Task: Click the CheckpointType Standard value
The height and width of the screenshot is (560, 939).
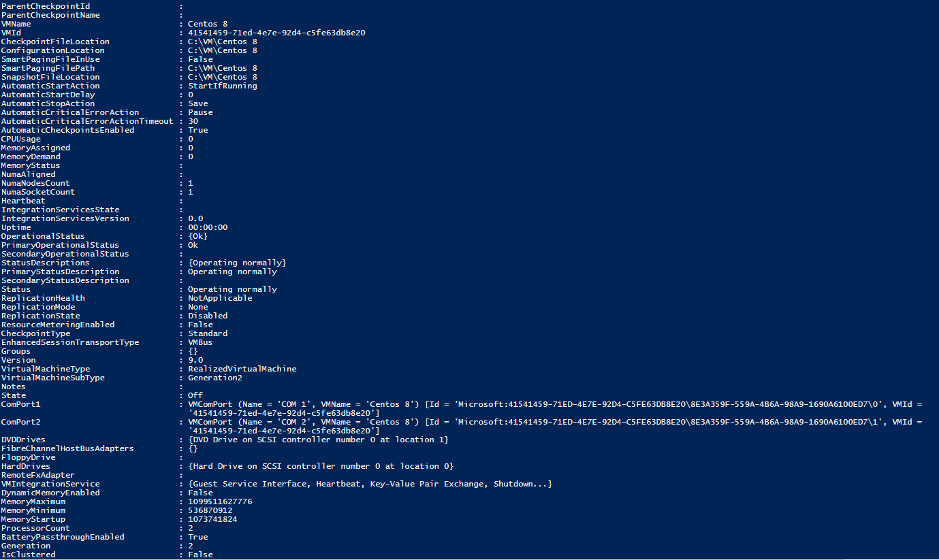Action: click(x=208, y=333)
